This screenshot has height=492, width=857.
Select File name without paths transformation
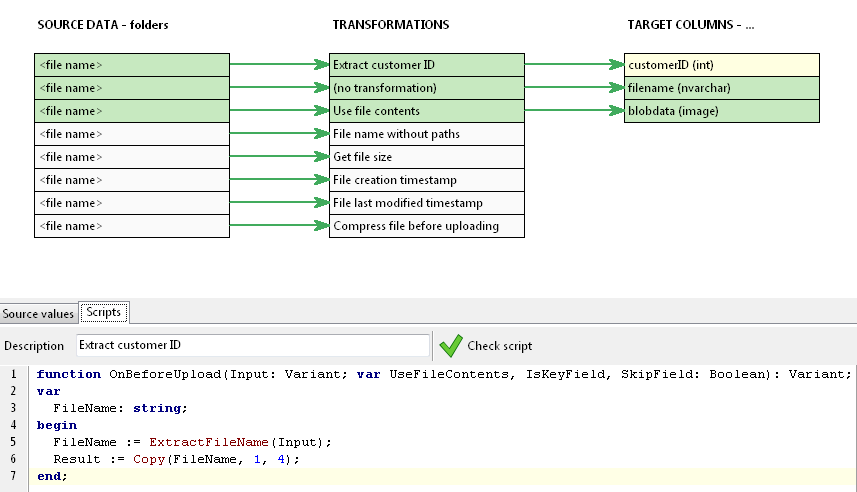pyautogui.click(x=426, y=134)
